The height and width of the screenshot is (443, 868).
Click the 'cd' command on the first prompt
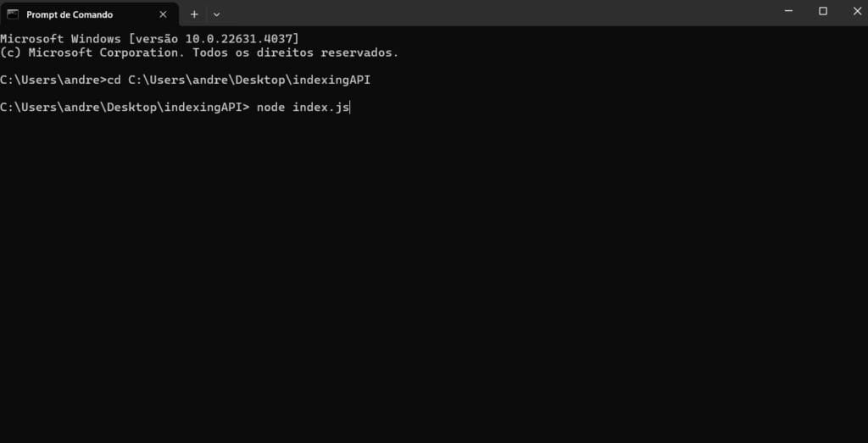pos(114,80)
